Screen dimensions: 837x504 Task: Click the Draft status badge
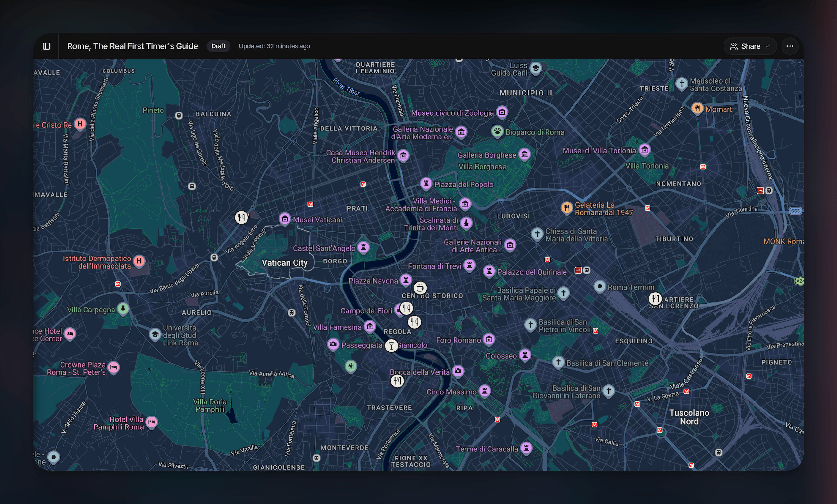[218, 46]
